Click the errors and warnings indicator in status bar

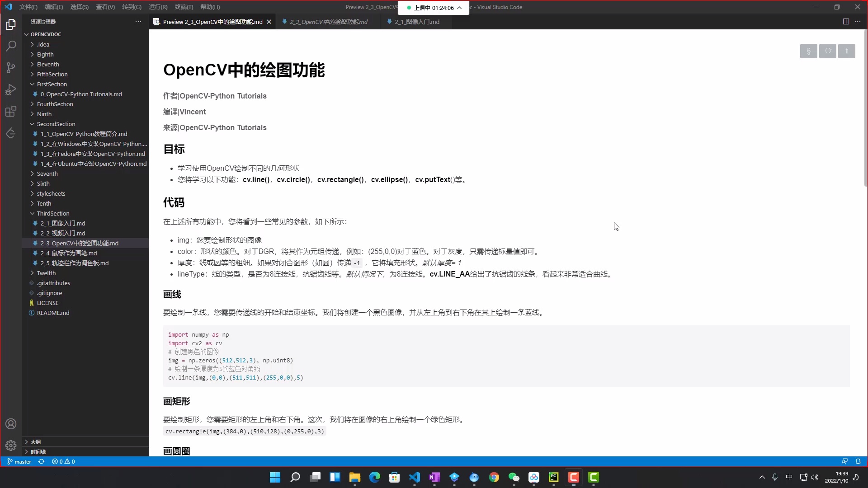click(63, 461)
